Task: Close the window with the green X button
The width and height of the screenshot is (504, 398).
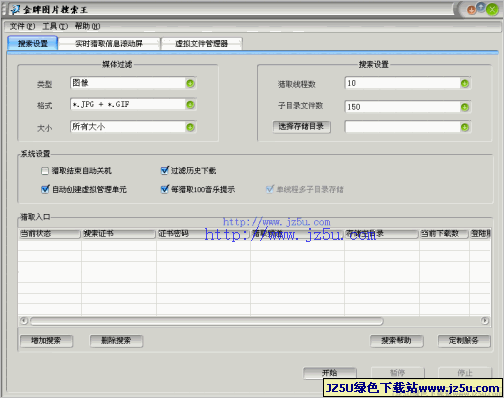Action: 492,10
